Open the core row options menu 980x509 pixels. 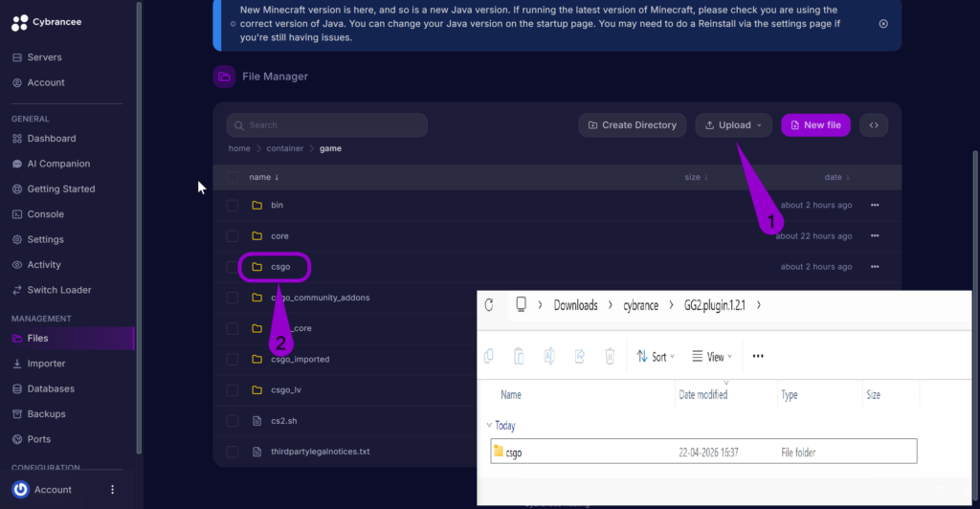(x=875, y=236)
